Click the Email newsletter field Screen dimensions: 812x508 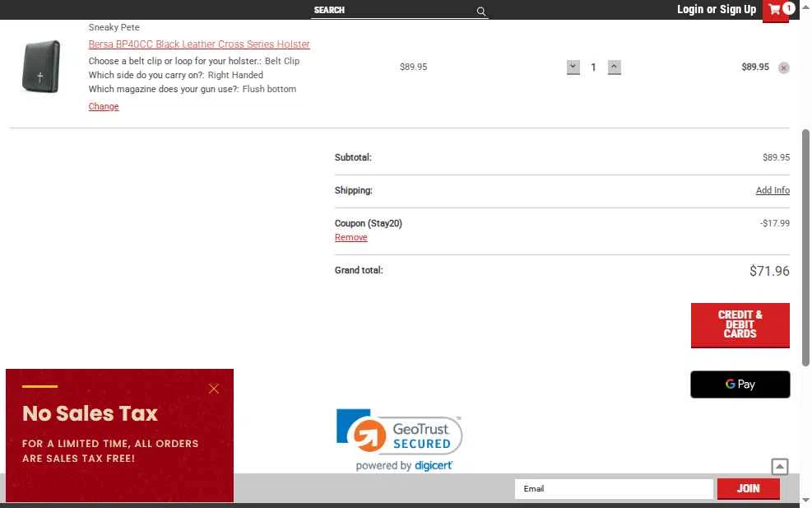pos(614,488)
